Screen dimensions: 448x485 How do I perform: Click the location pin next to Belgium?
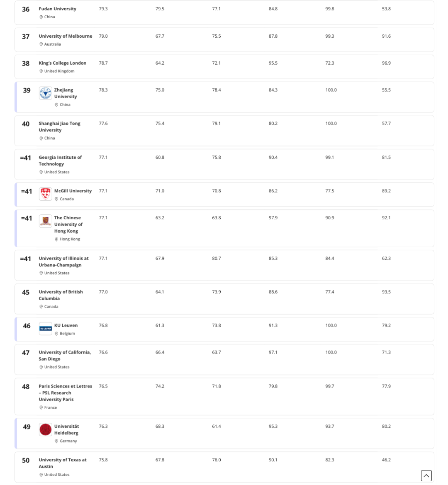tap(56, 334)
